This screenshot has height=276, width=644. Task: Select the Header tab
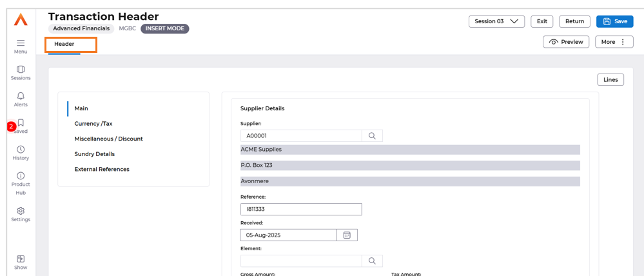[x=64, y=44]
